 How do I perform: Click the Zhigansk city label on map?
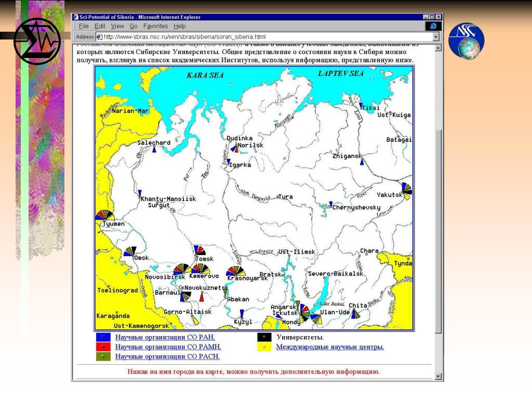[347, 156]
